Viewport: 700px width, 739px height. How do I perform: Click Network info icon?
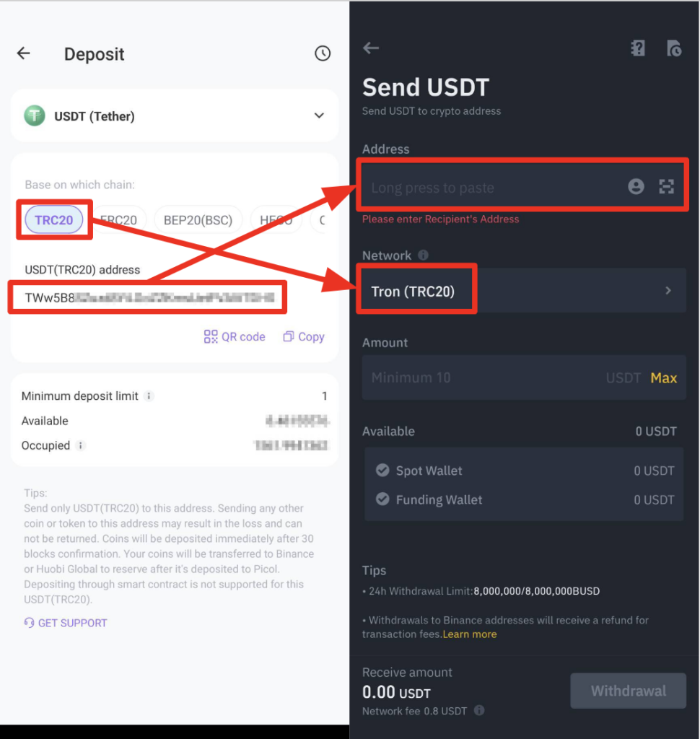[424, 255]
